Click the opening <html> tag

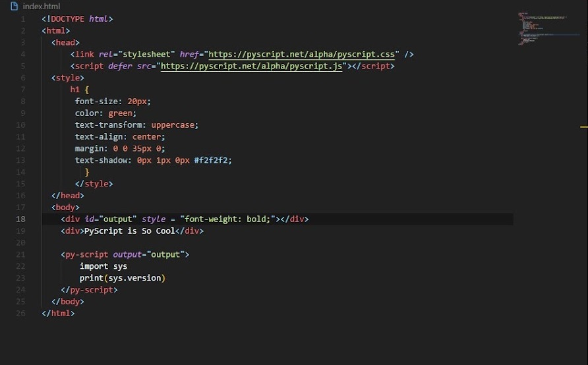pos(56,31)
